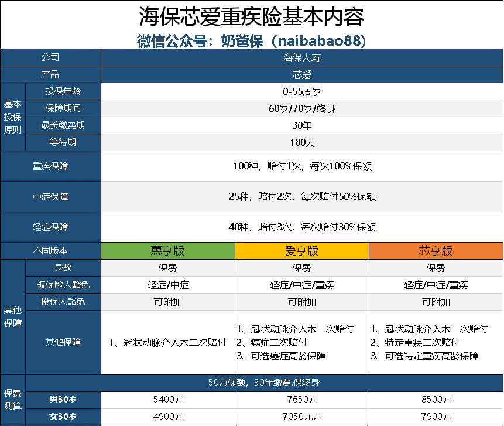
Task: Click the title 海保芯爱重疾险基本内容
Action: 251,17
